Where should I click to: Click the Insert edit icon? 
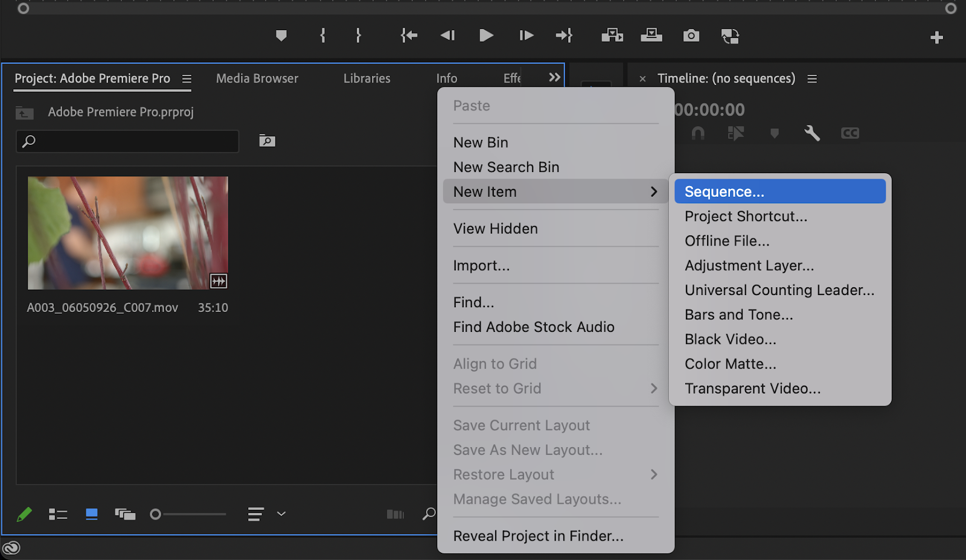point(612,36)
